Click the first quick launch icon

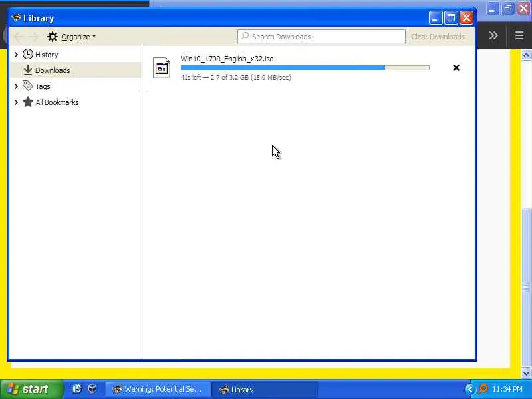click(77, 389)
